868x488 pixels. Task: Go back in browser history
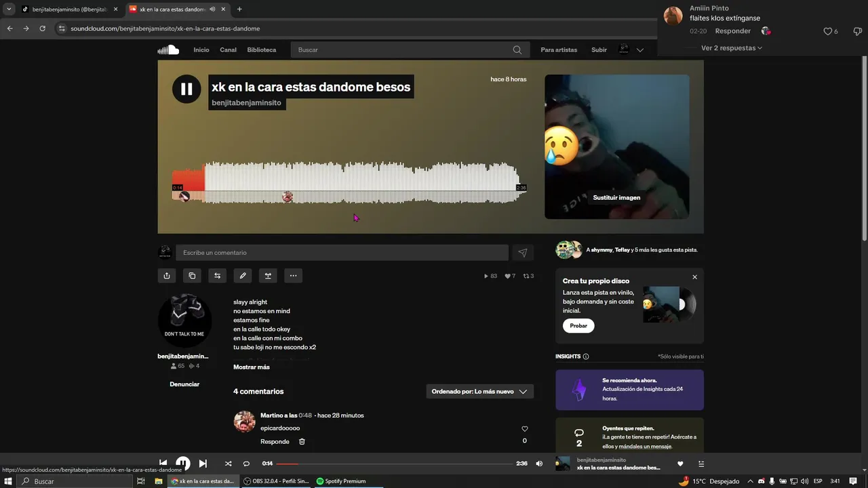[x=9, y=28]
